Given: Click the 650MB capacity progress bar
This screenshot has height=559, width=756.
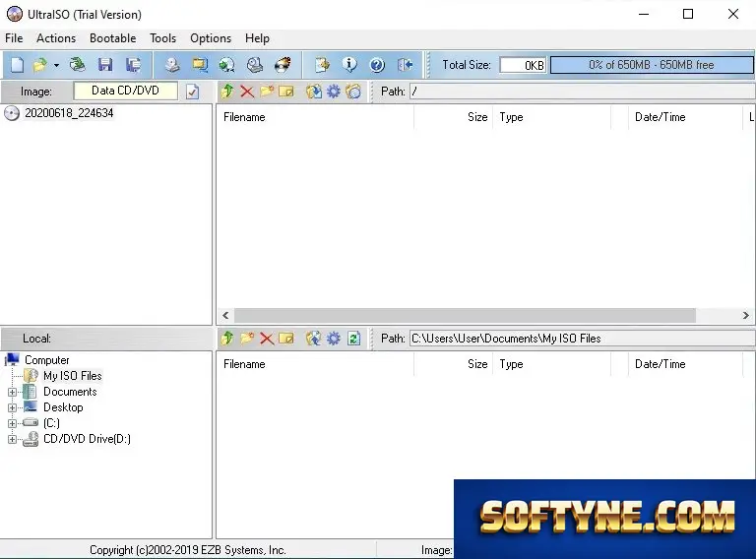Looking at the screenshot, I should [652, 65].
